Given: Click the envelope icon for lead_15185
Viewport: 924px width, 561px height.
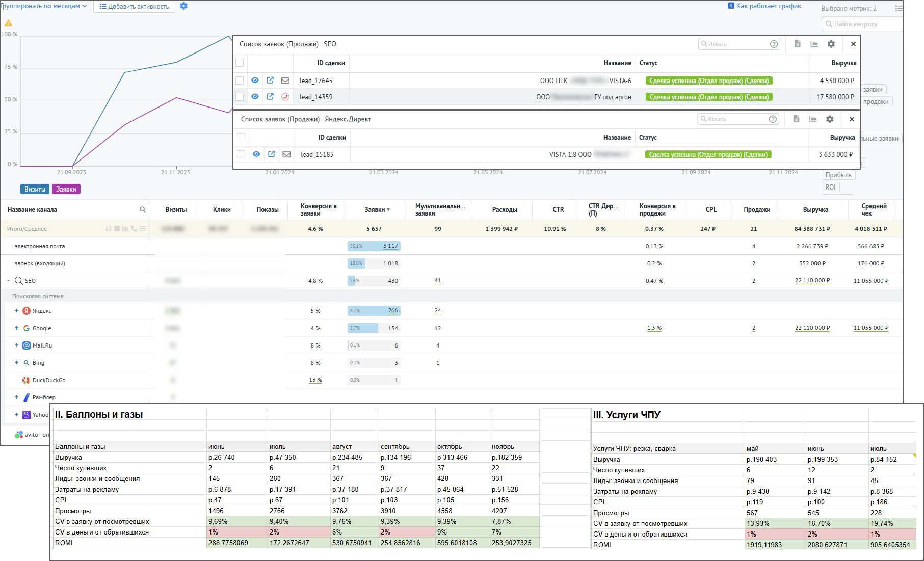Looking at the screenshot, I should click(x=286, y=154).
